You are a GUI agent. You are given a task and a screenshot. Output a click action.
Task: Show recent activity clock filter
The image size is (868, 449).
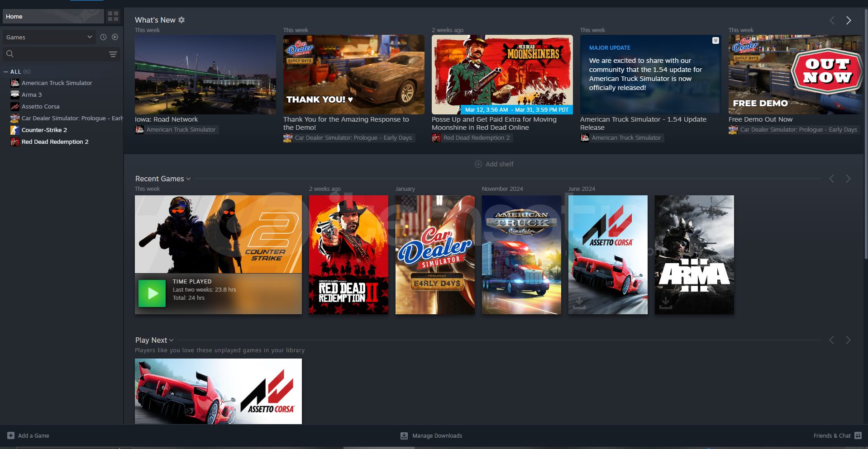point(103,37)
